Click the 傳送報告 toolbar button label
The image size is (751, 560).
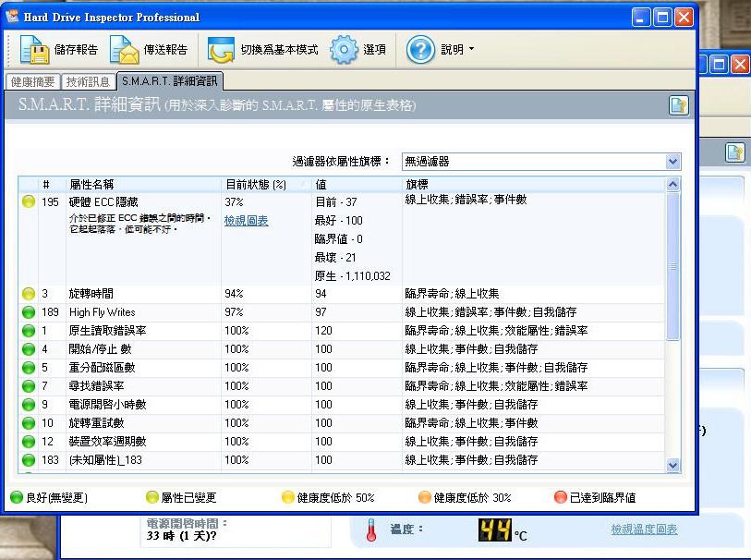[x=165, y=49]
